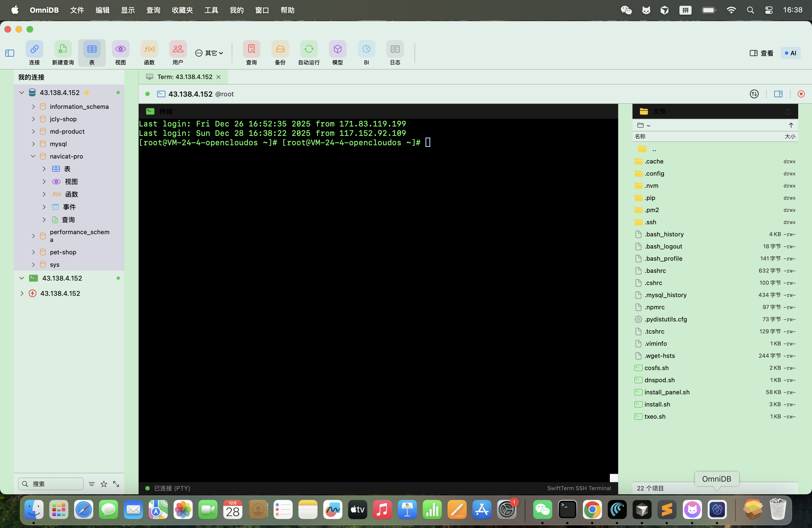Viewport: 812px width, 528px height.
Task: Collapse the navicat-pro database node
Action: pyautogui.click(x=33, y=156)
